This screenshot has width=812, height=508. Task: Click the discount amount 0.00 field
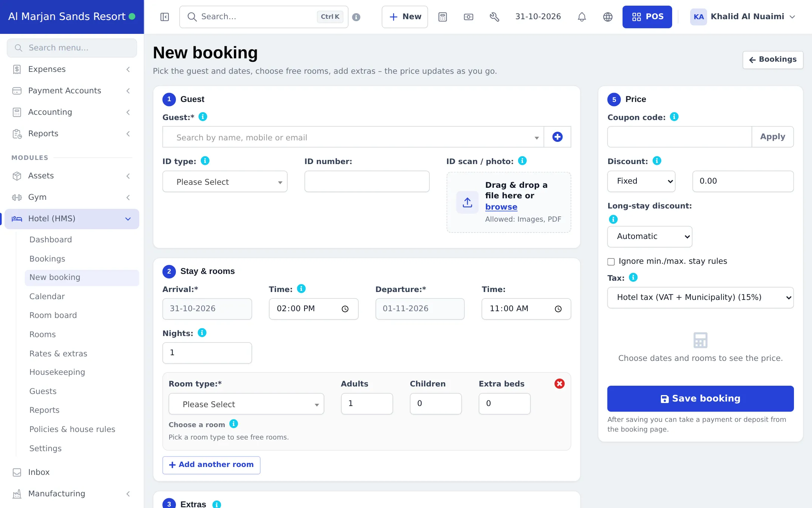click(x=743, y=181)
